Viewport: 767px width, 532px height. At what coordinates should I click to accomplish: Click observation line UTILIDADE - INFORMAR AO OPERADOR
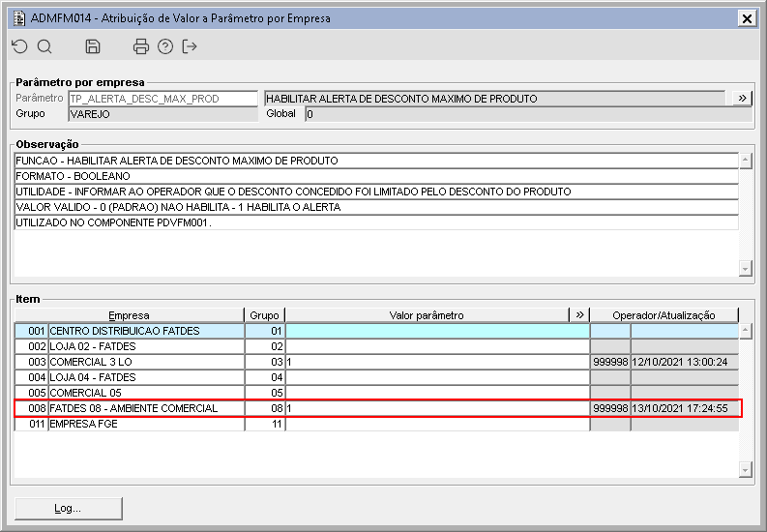(x=376, y=192)
